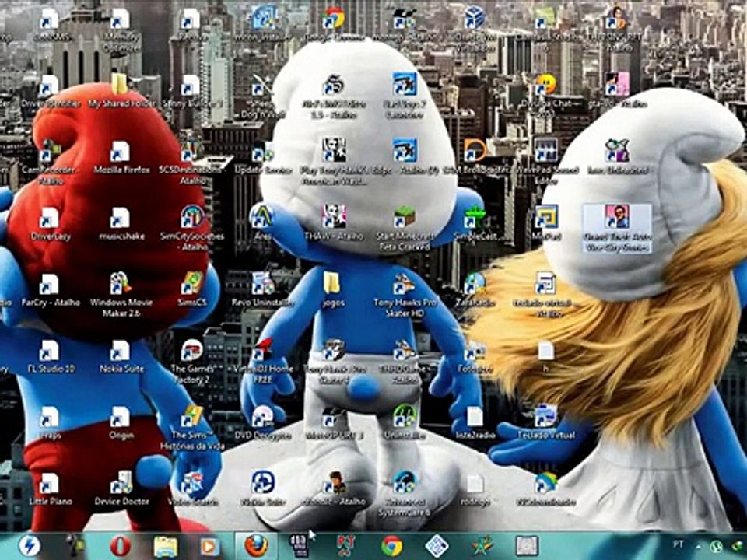747x560 pixels.
Task: Select the ZaraRadio shortcut
Action: coord(475,289)
